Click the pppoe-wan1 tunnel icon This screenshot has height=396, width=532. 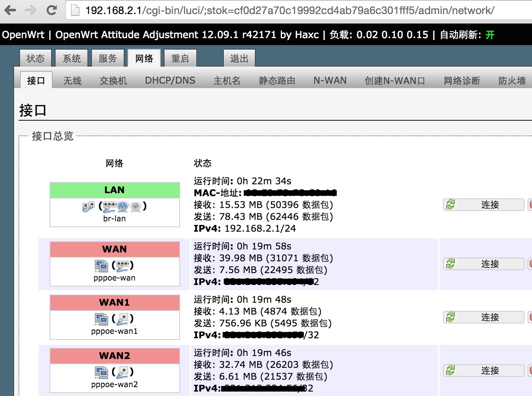point(101,319)
